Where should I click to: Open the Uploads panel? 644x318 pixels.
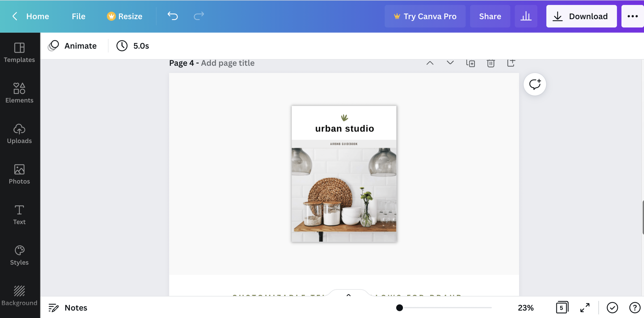pyautogui.click(x=19, y=134)
